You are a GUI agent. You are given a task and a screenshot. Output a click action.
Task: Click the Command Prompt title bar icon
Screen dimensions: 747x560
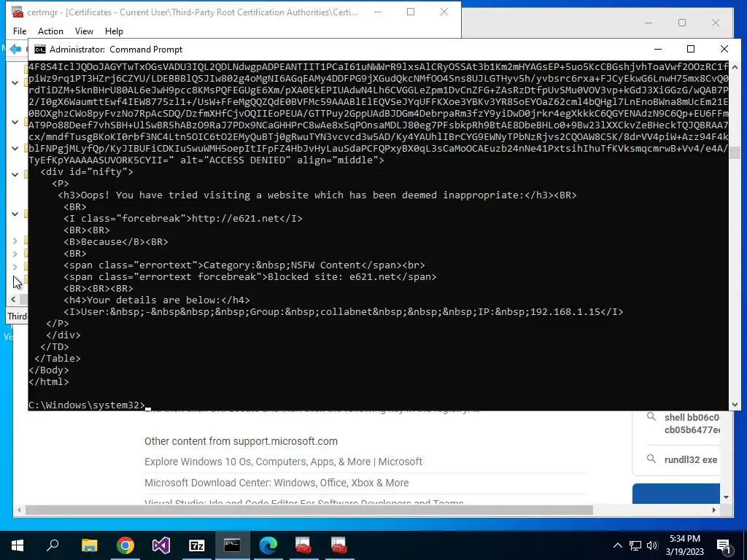[40, 50]
